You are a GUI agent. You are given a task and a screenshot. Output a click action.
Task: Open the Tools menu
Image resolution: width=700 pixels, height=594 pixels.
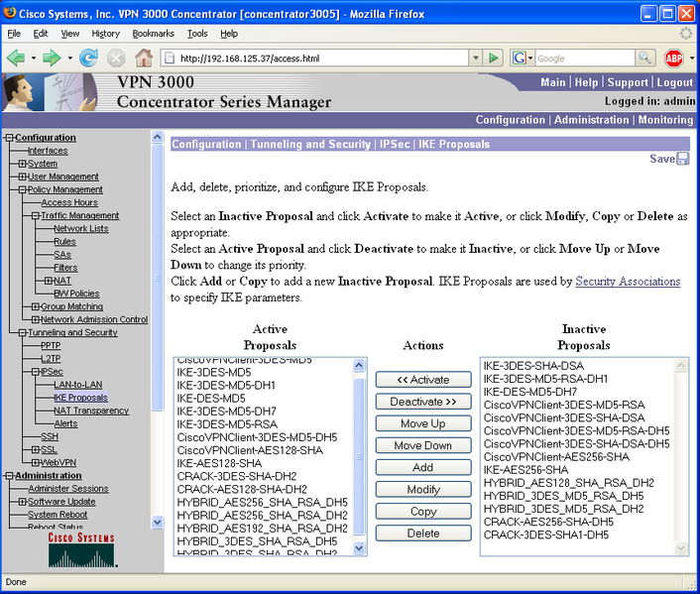click(x=197, y=34)
